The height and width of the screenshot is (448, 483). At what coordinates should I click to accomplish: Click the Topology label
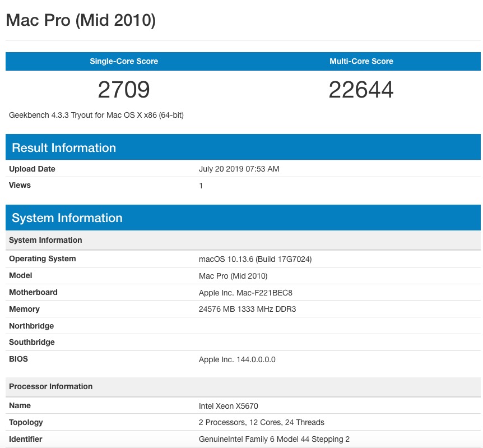click(26, 422)
